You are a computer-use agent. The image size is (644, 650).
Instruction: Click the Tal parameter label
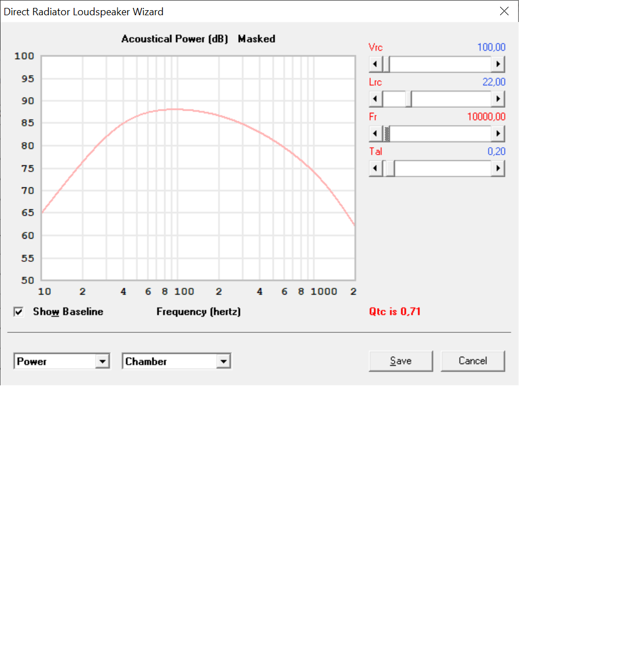point(376,151)
